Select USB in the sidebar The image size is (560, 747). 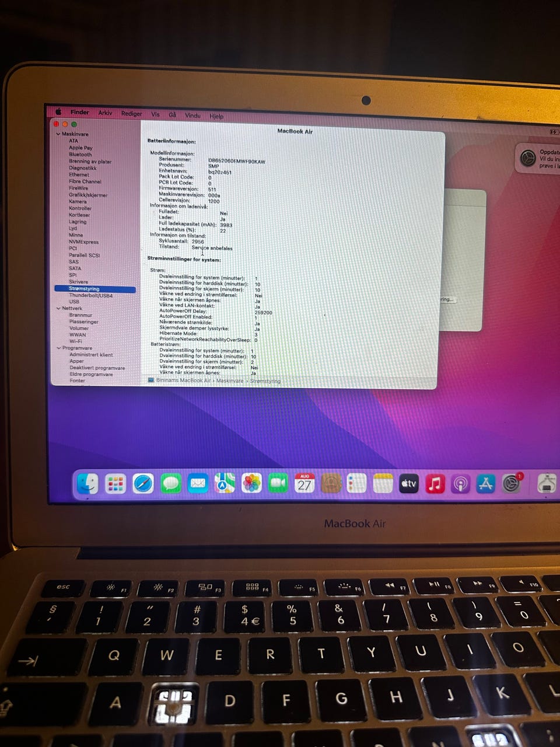74,302
